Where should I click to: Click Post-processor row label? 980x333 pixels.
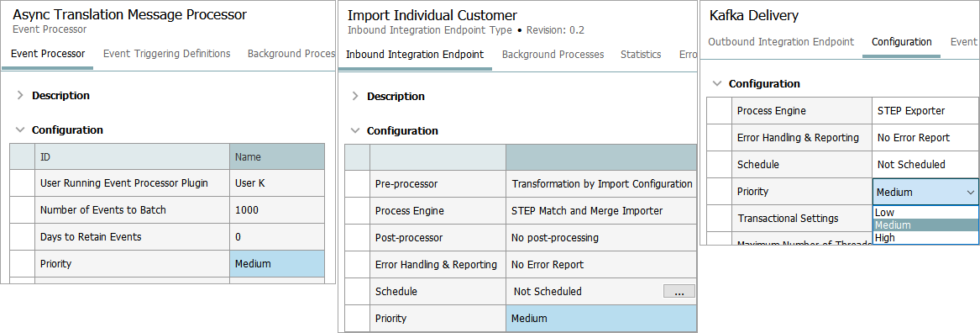pos(409,238)
